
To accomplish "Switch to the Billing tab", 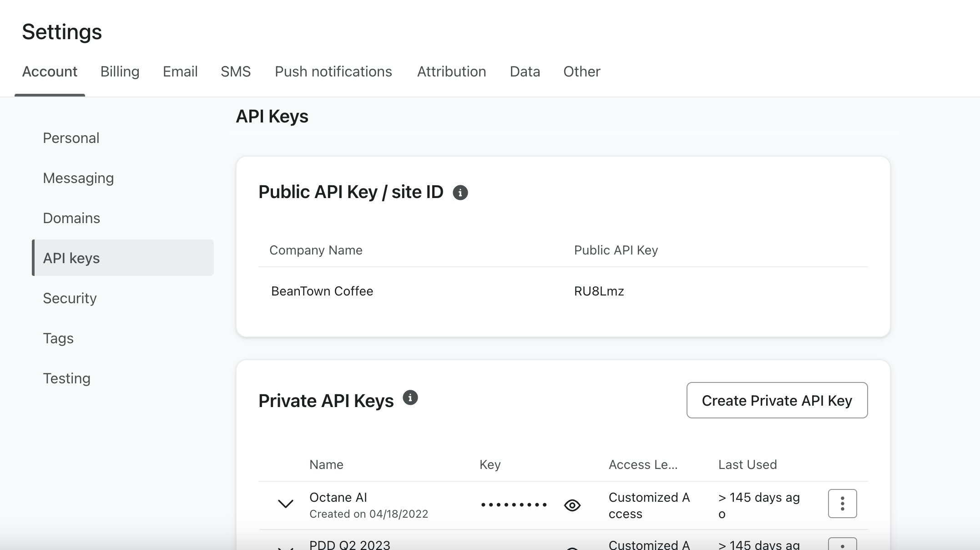I will (x=120, y=71).
